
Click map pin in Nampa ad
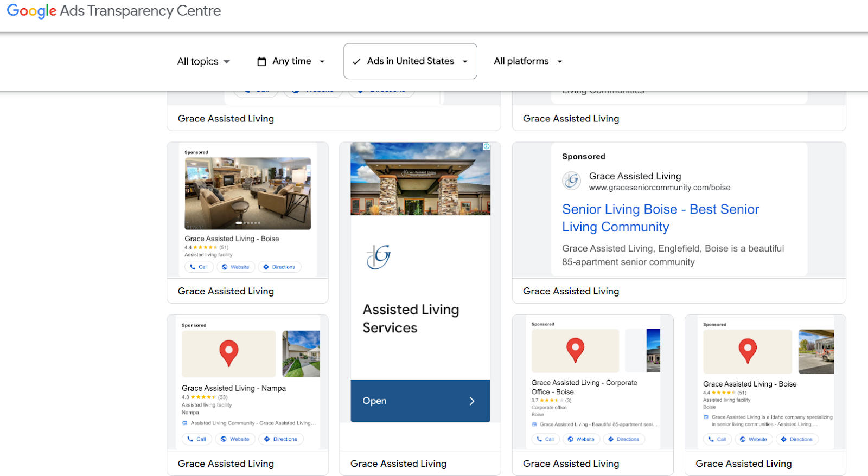point(229,353)
